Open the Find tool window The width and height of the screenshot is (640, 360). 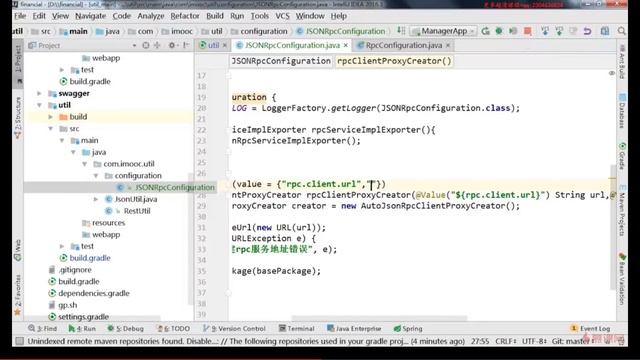[x=42, y=329]
